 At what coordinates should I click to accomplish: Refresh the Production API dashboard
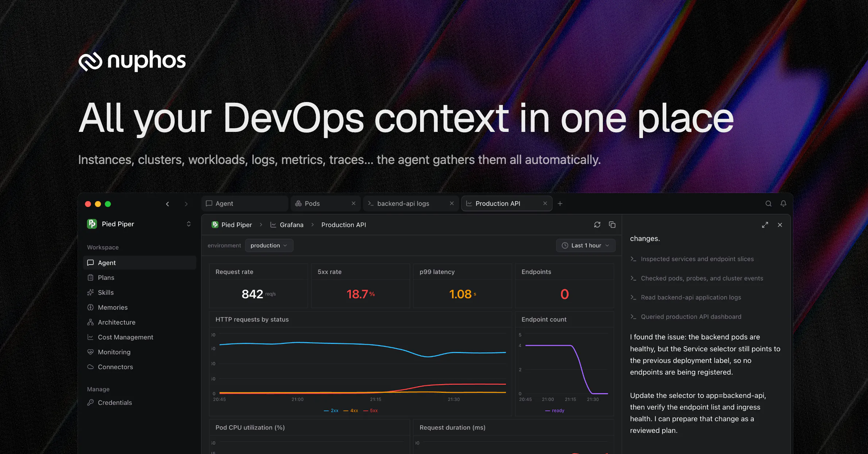(597, 225)
